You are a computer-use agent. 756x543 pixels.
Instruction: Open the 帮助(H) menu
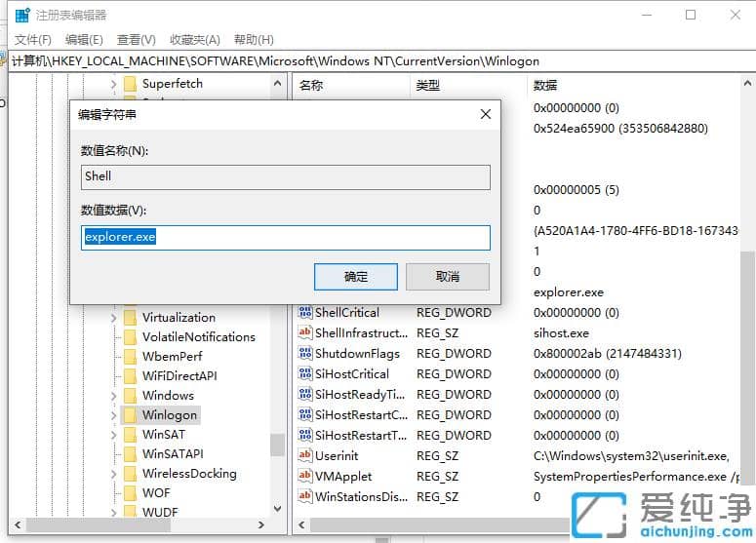[254, 40]
